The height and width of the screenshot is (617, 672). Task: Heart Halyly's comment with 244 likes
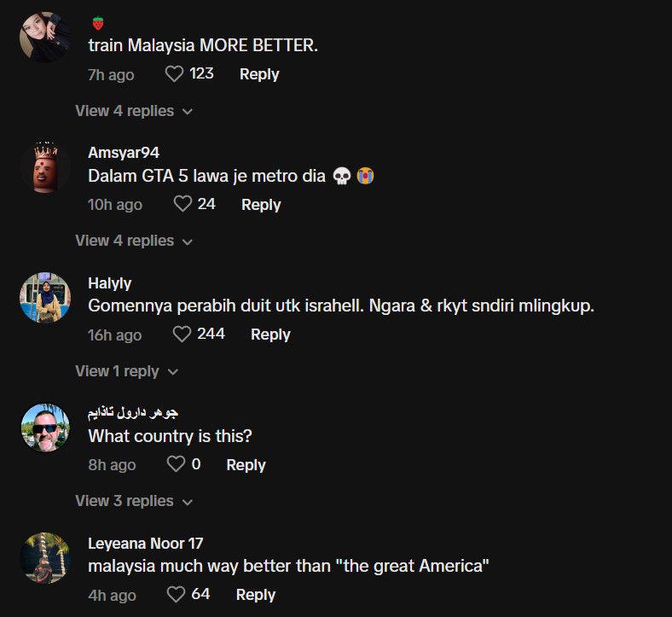(182, 335)
